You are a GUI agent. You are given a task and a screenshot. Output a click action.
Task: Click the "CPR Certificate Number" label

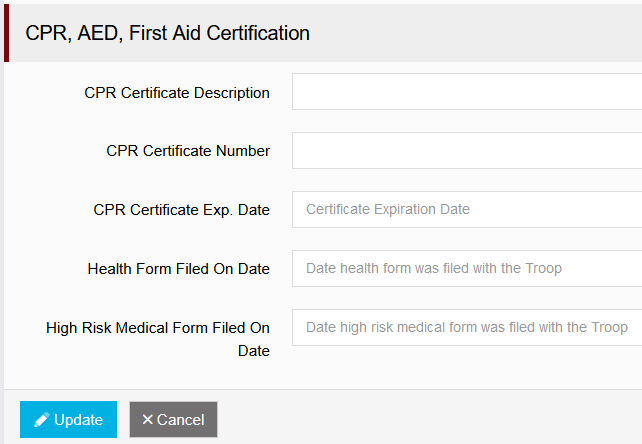(188, 151)
